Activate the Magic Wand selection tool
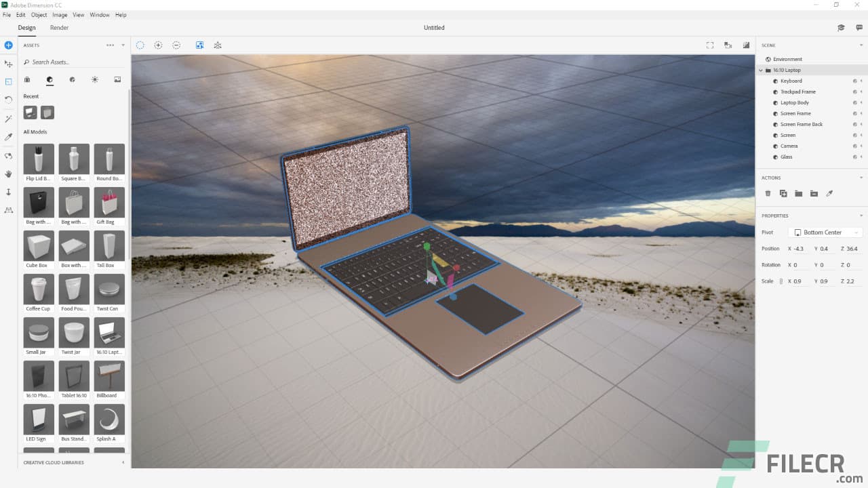The height and width of the screenshot is (488, 868). coord(8,119)
